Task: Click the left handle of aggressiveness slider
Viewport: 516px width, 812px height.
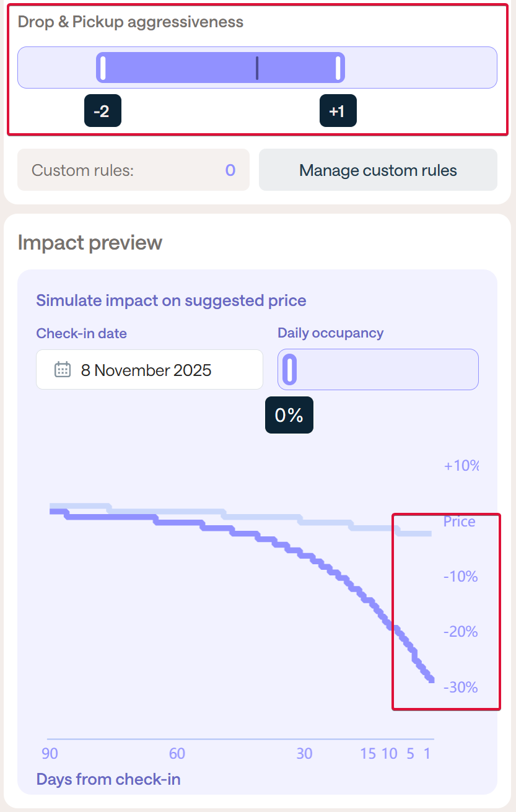Action: click(x=103, y=68)
